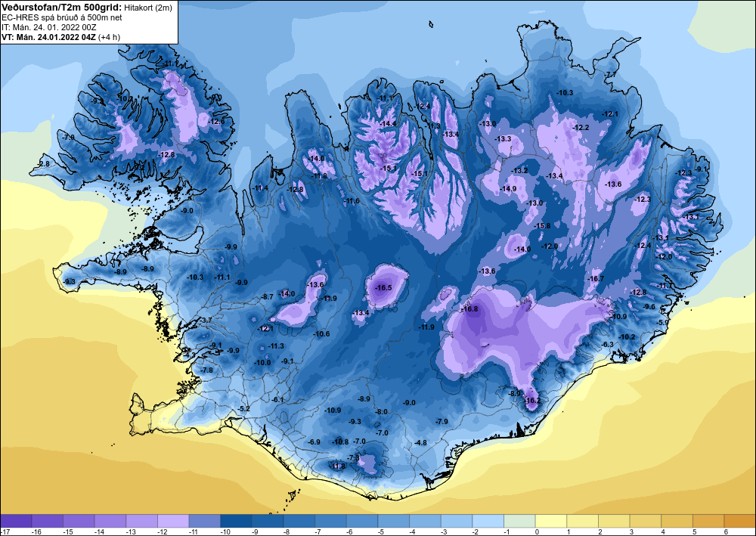756x536 pixels.
Task: Click the 'Hitakort (2m)' header label
Action: (148, 8)
